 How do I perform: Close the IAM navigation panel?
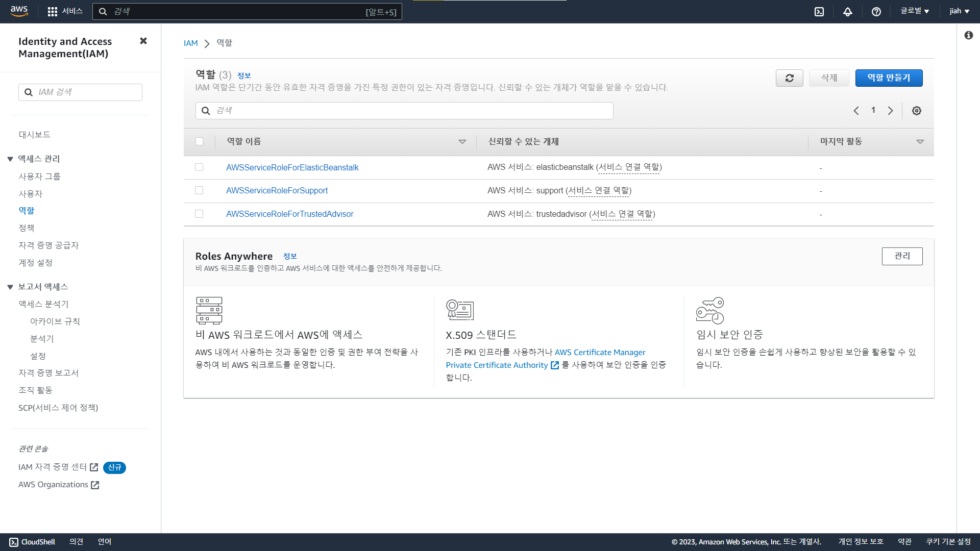pyautogui.click(x=143, y=41)
